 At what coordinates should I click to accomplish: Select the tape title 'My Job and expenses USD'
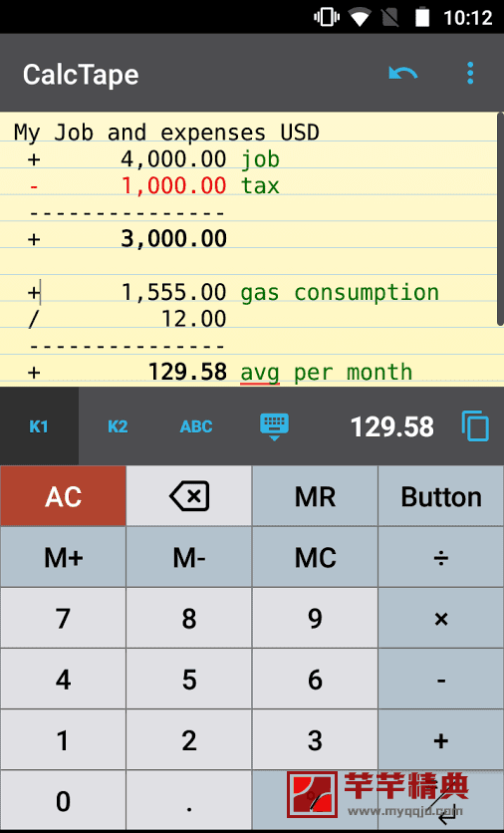166,133
